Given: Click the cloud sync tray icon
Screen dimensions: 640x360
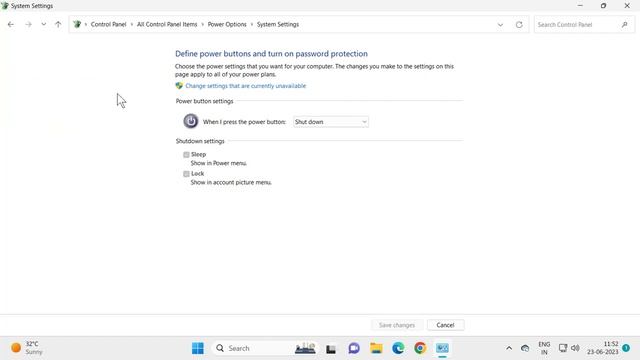Looking at the screenshot, I should pos(525,348).
